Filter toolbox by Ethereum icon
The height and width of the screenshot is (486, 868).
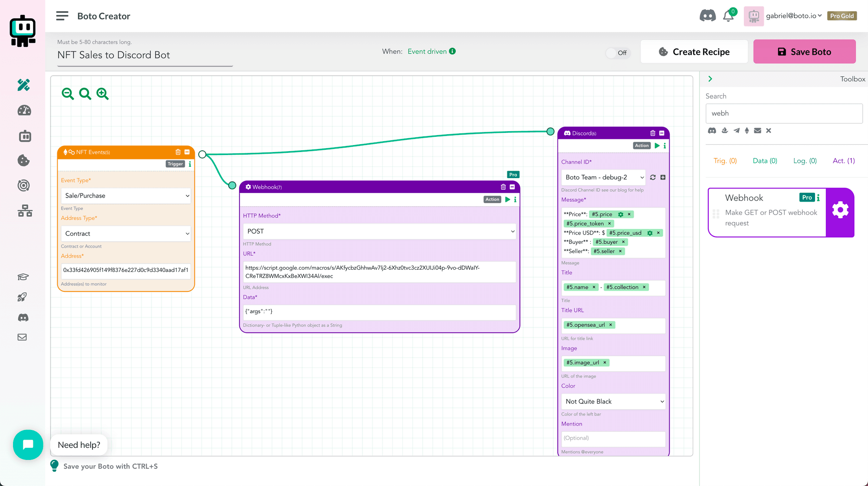pyautogui.click(x=747, y=130)
